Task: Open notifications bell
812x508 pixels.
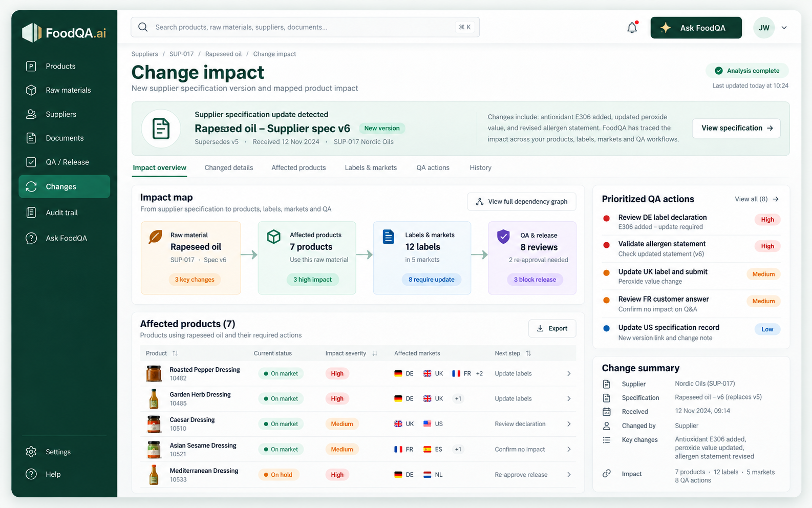Action: click(632, 28)
